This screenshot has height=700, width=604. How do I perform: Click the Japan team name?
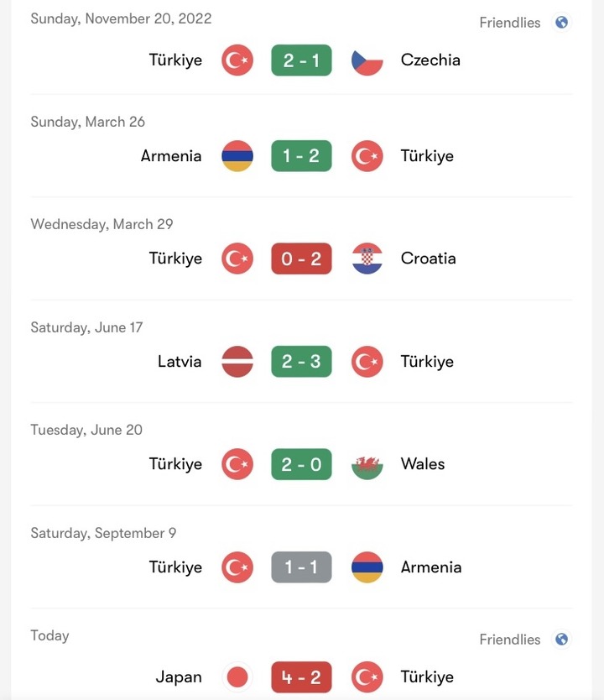(179, 677)
